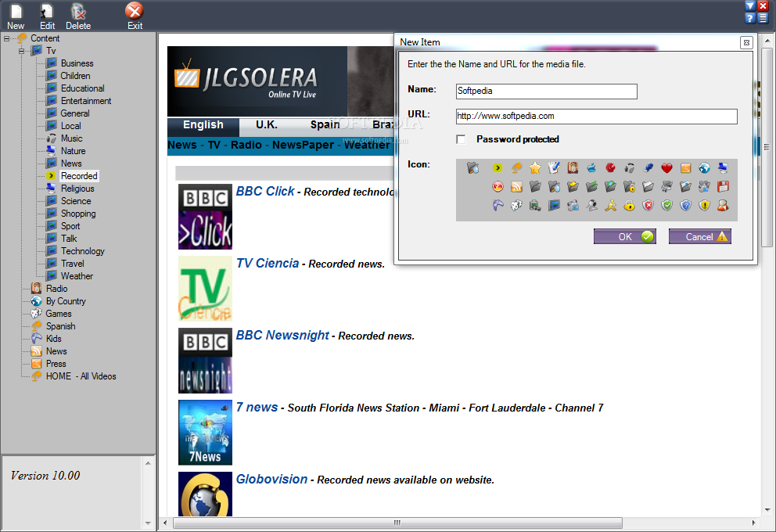
Task: Pick the orange RSS feed icon
Action: click(x=516, y=186)
